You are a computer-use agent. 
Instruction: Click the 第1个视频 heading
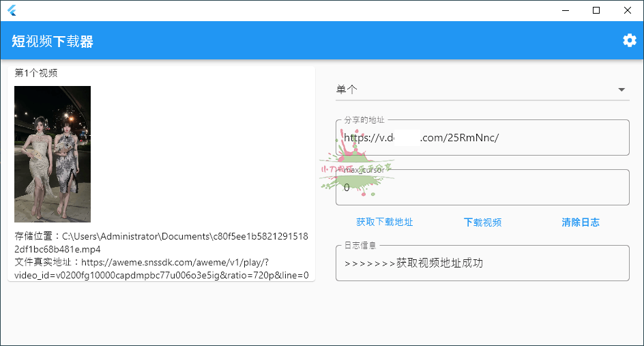36,73
